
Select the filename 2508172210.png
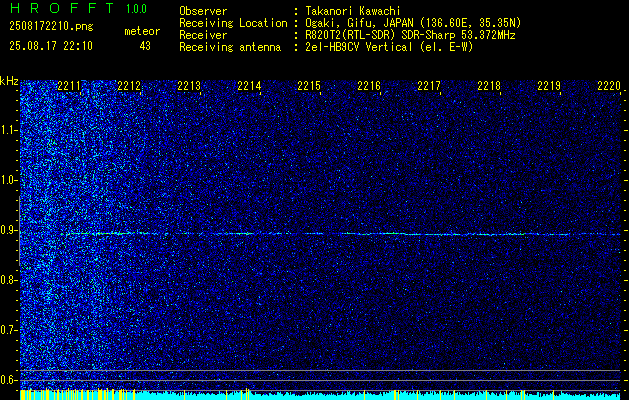pyautogui.click(x=51, y=26)
